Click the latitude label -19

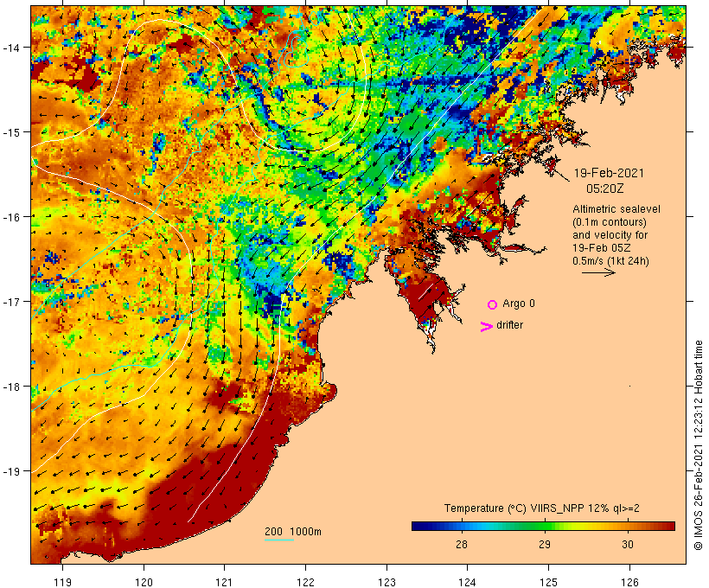pos(10,471)
